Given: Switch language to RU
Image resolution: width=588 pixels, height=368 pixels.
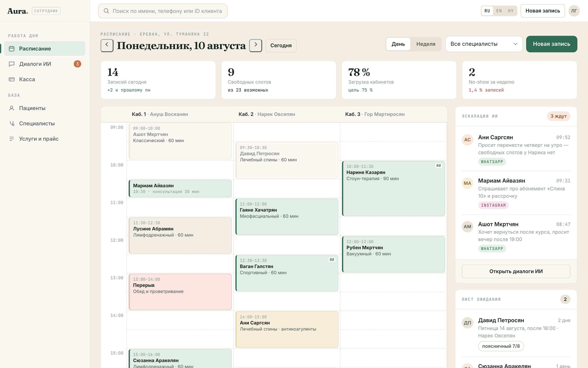Looking at the screenshot, I should 487,11.
